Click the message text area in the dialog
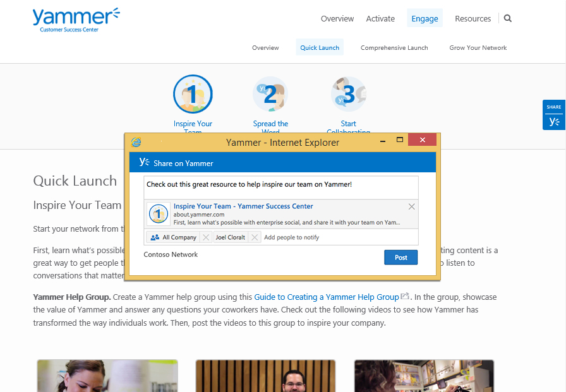 point(282,186)
